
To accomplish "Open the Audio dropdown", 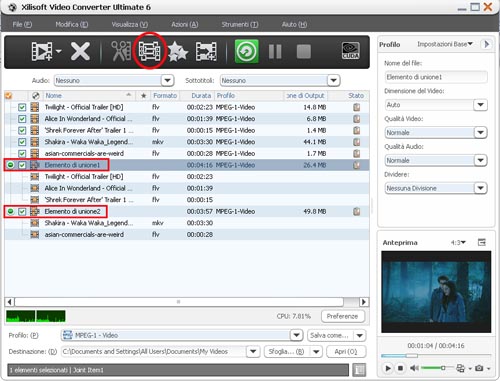I will (167, 80).
